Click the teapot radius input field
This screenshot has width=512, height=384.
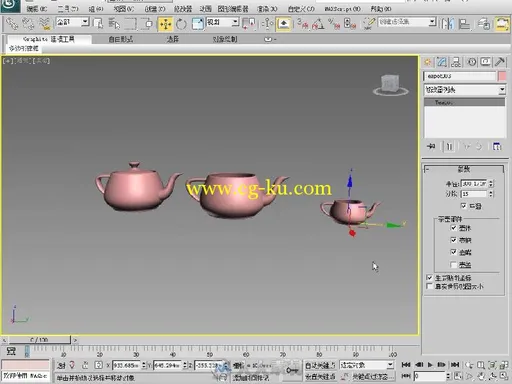coord(474,184)
